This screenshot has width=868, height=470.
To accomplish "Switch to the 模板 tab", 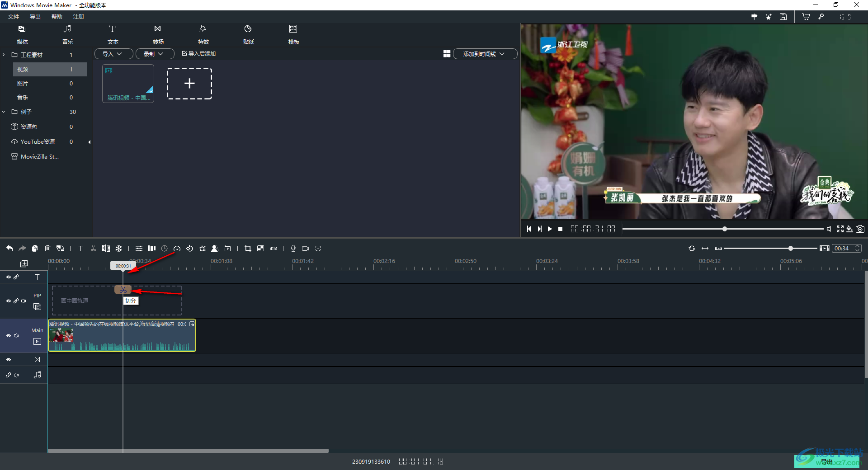I will [x=293, y=35].
